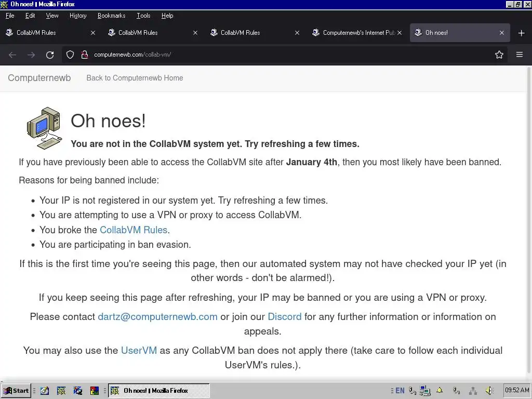The height and width of the screenshot is (399, 532).
Task: Click 'Reasons for being banned include:' text
Action: point(89,180)
